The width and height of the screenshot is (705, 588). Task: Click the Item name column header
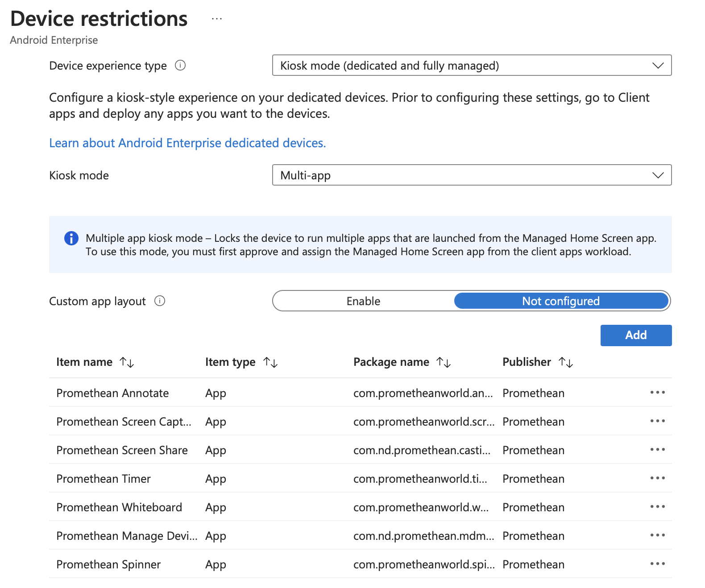pos(84,362)
